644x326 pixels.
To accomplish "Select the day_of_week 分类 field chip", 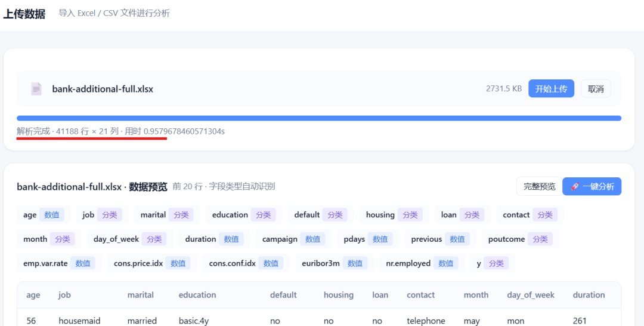I will tap(130, 239).
